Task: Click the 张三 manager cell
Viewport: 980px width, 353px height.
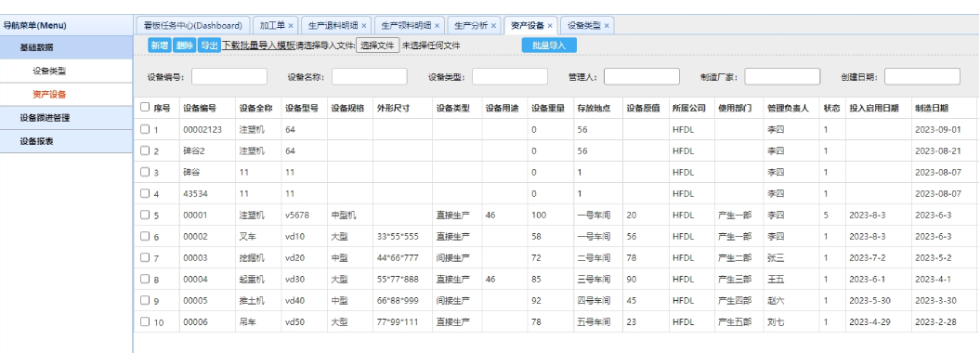Action: click(776, 258)
